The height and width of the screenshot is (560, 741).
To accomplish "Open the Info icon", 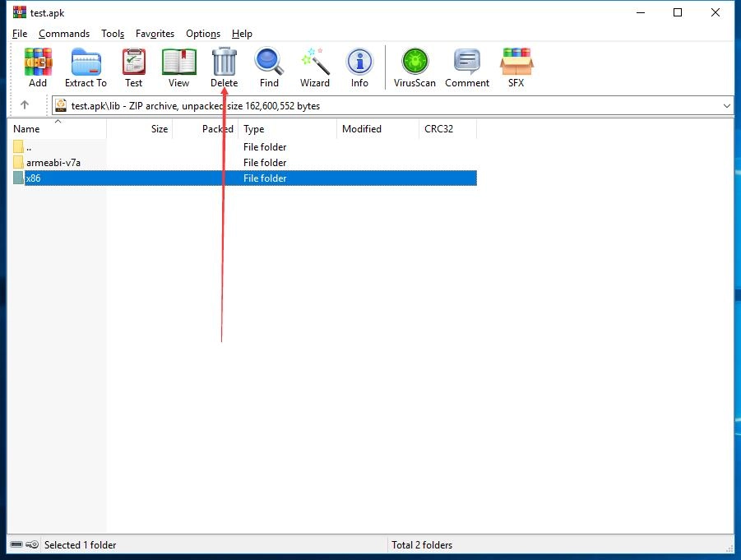I will [x=359, y=62].
